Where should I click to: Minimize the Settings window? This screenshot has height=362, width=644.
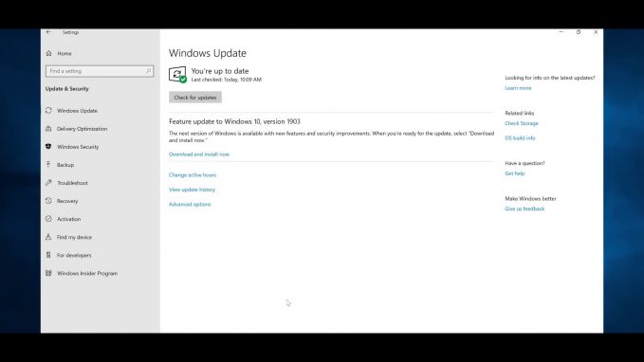click(x=561, y=32)
